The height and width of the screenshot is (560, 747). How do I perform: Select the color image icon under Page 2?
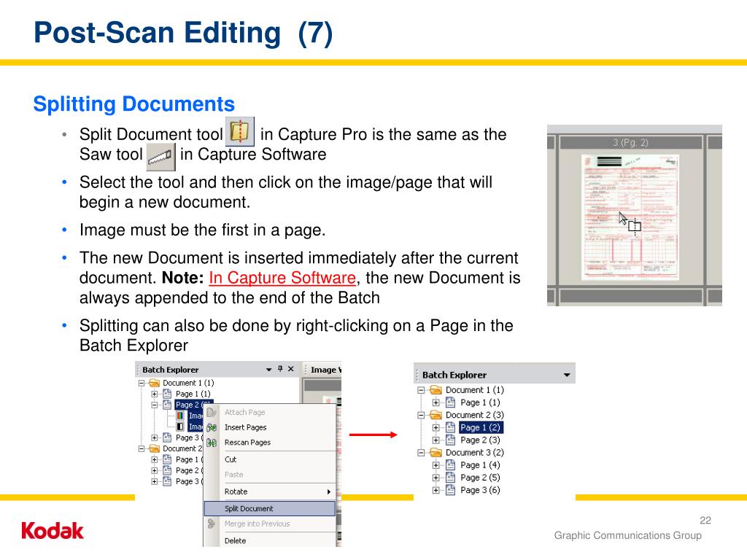click(x=180, y=416)
